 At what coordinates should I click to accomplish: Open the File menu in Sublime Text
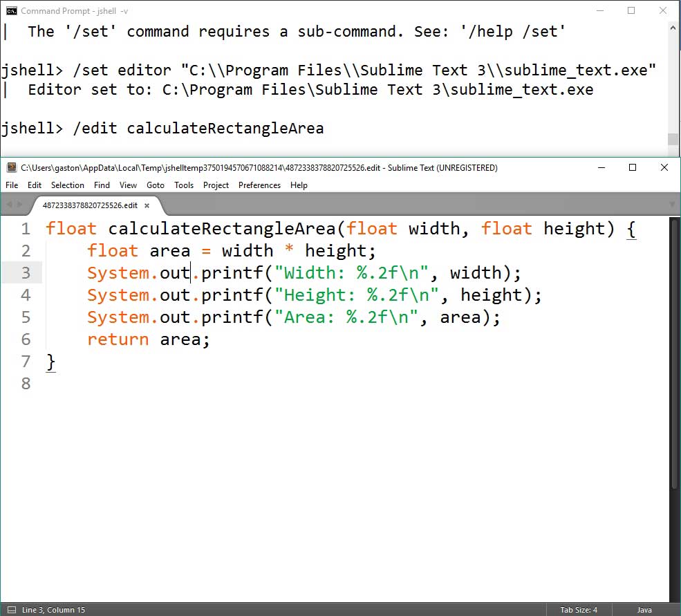pyautogui.click(x=12, y=185)
